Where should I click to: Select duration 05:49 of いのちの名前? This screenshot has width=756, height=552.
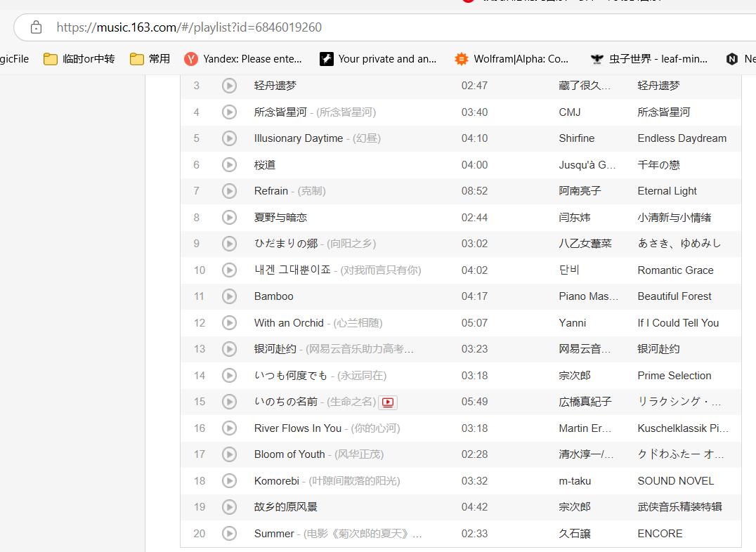coord(474,402)
